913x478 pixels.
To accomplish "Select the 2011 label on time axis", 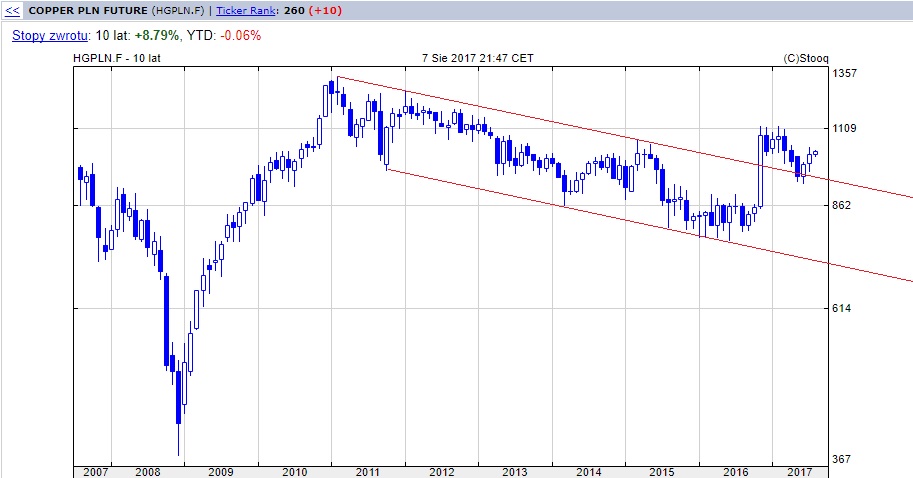I will coord(369,471).
